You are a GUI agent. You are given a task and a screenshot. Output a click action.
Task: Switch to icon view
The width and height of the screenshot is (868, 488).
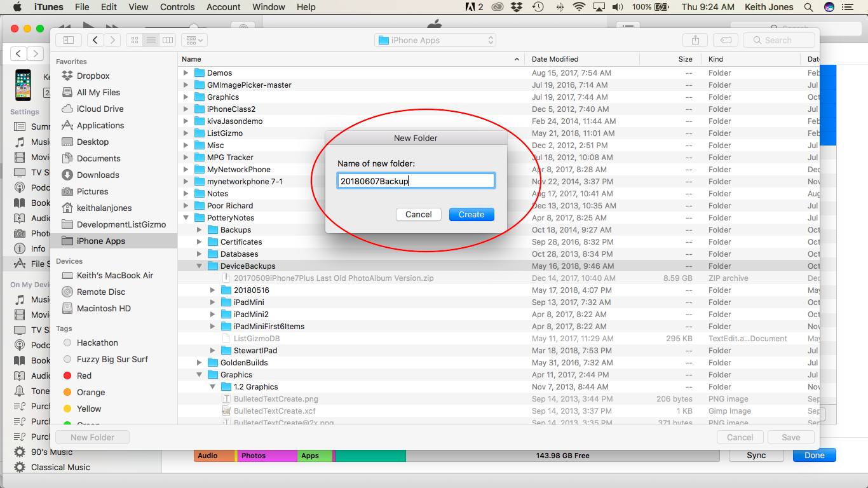(x=134, y=40)
